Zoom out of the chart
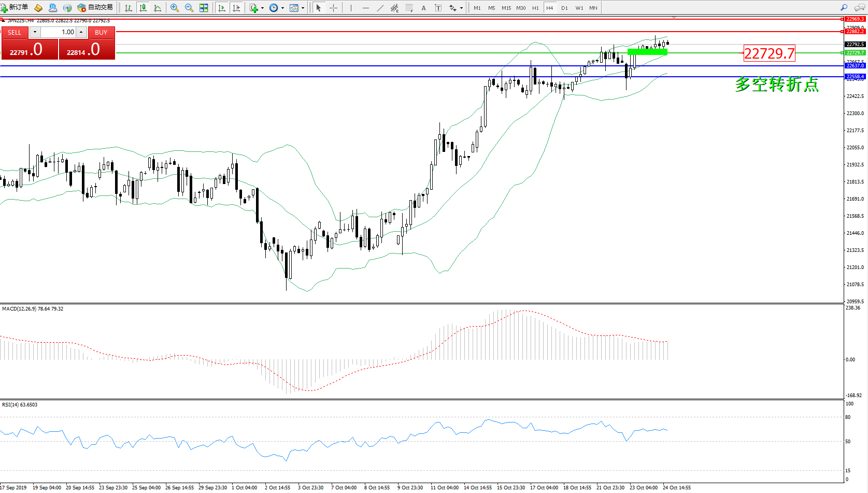 tap(189, 8)
